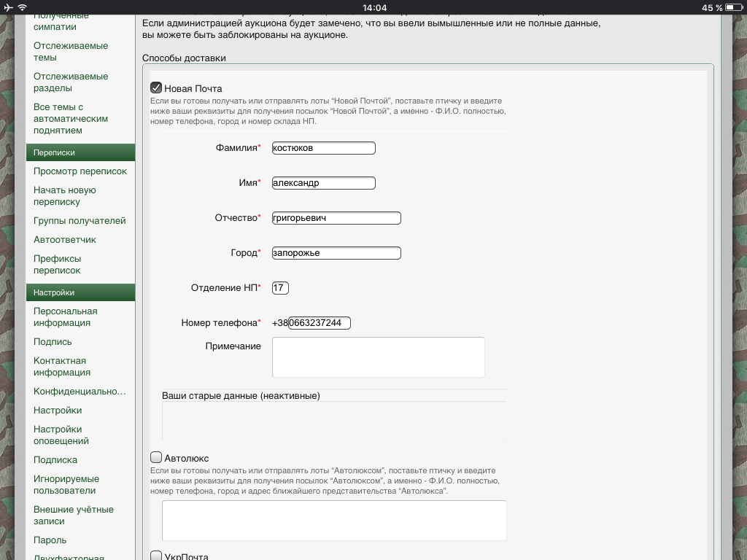
Task: Tap the Wi-Fi icon in status bar
Action: point(23,7)
